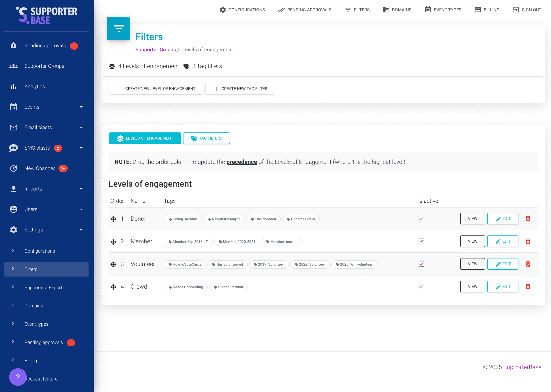The width and height of the screenshot is (551, 392).
Task: Switch to the Tag Filters tab
Action: (206, 138)
